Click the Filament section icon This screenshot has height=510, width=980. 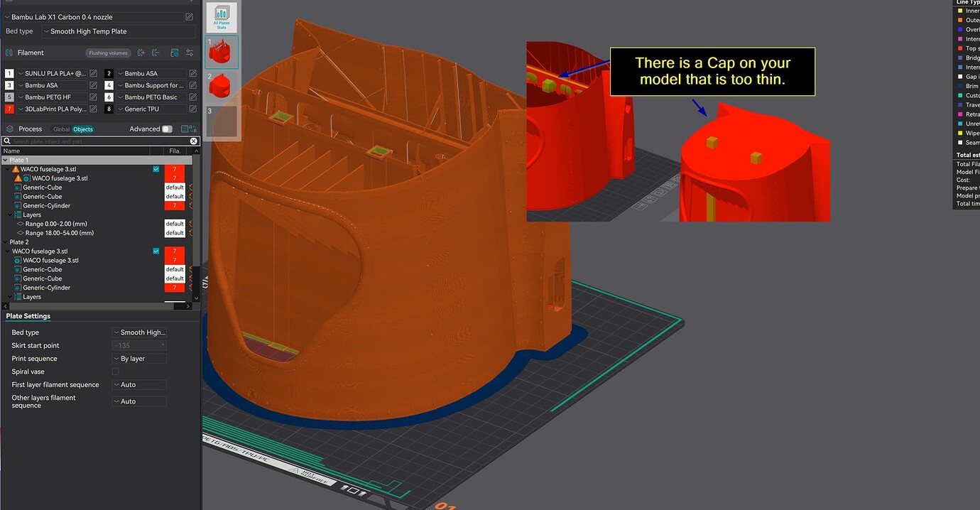click(x=9, y=53)
